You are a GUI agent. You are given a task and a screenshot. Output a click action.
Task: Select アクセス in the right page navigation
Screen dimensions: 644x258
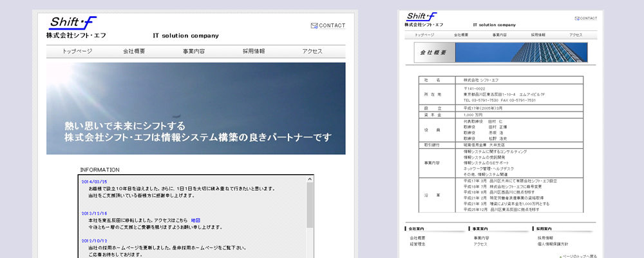(x=576, y=35)
